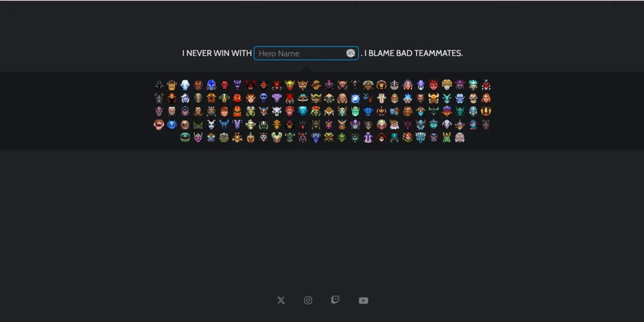Choose the Kunkka hero icon

point(421,98)
